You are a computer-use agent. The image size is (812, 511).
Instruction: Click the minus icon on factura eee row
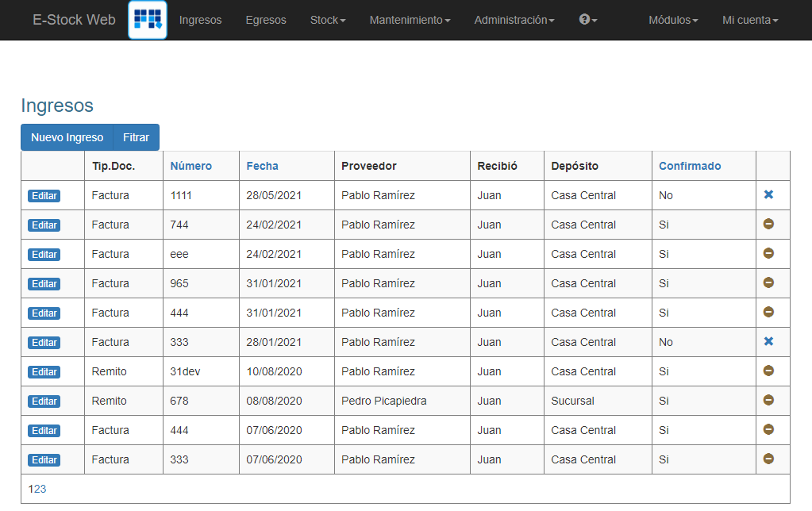(x=768, y=254)
